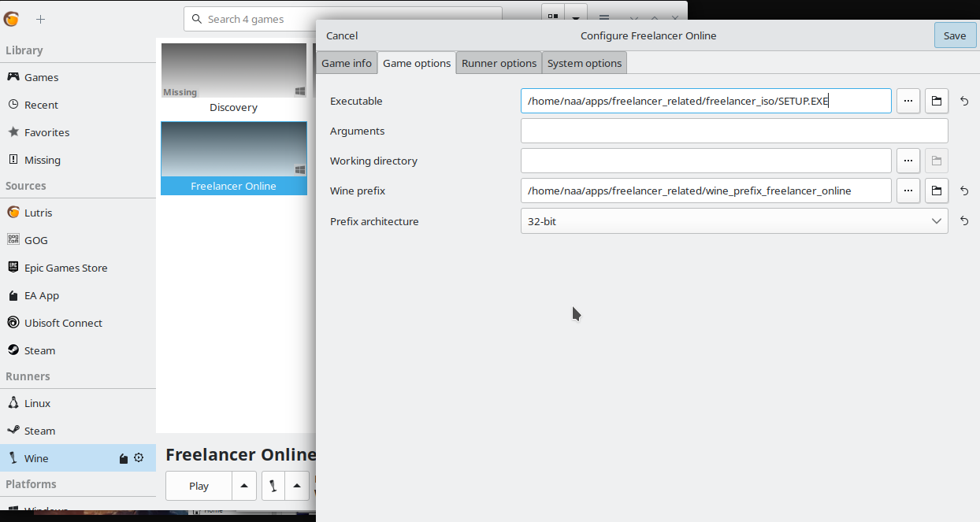This screenshot has height=522, width=980.
Task: Open Wine runner settings gear
Action: pyautogui.click(x=139, y=458)
